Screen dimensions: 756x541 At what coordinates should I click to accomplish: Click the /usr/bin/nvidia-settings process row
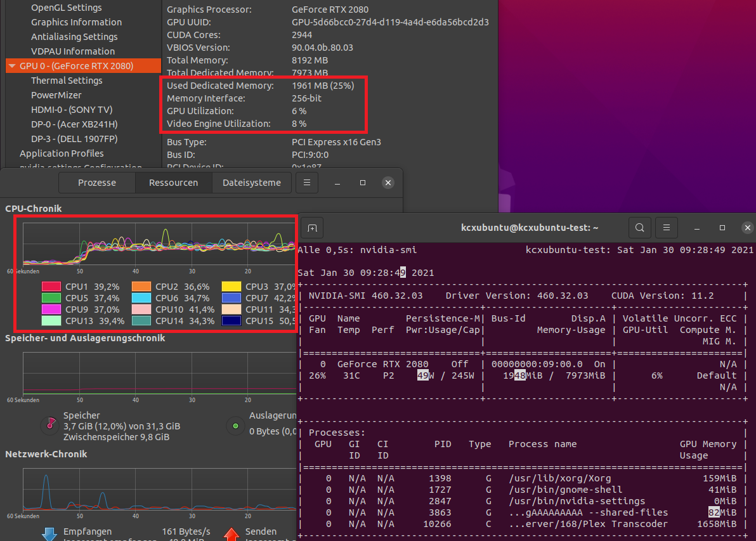(523, 501)
